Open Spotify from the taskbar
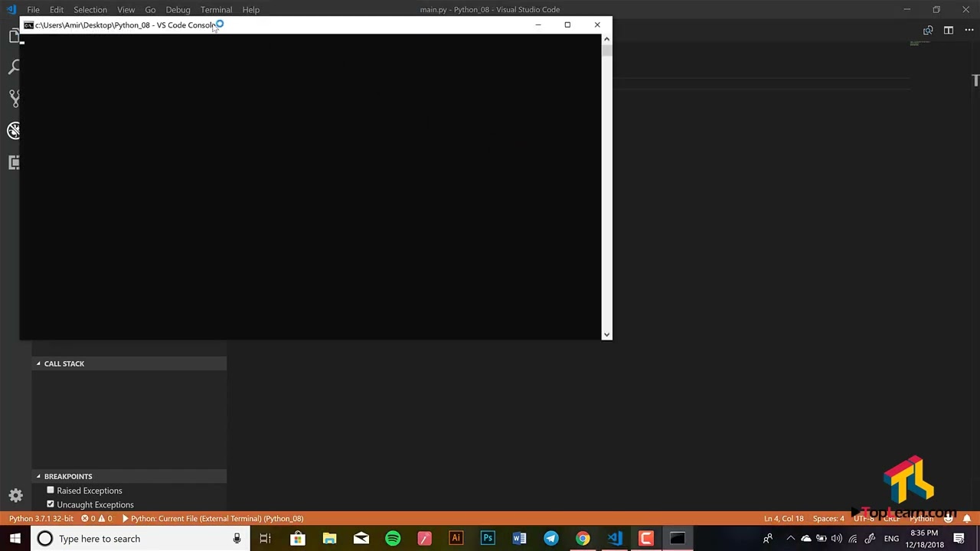The width and height of the screenshot is (980, 551). pyautogui.click(x=393, y=539)
